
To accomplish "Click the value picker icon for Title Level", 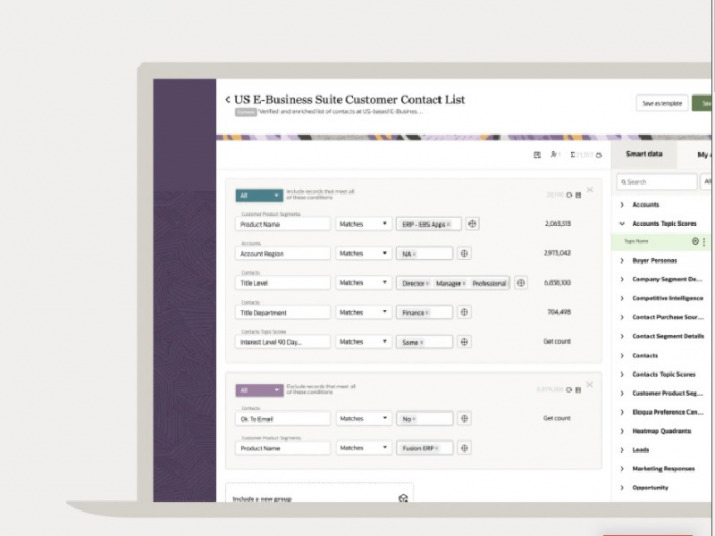I will 521,283.
